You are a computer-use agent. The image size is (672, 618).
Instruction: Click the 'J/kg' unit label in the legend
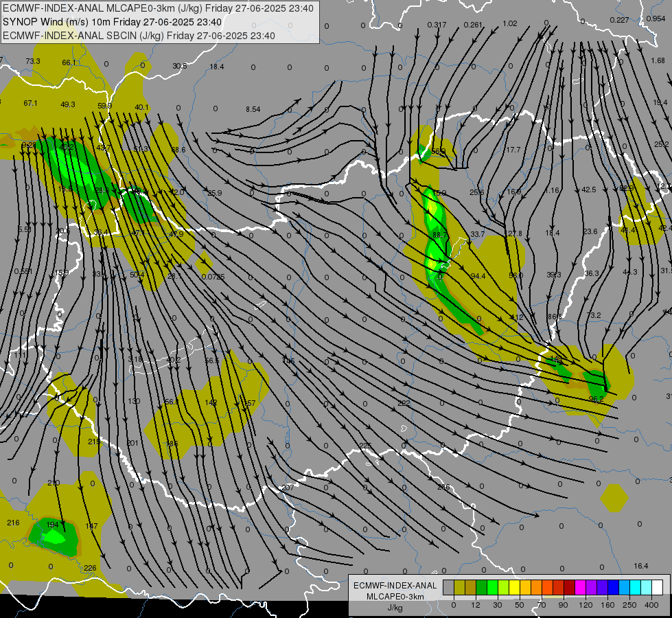tap(395, 608)
